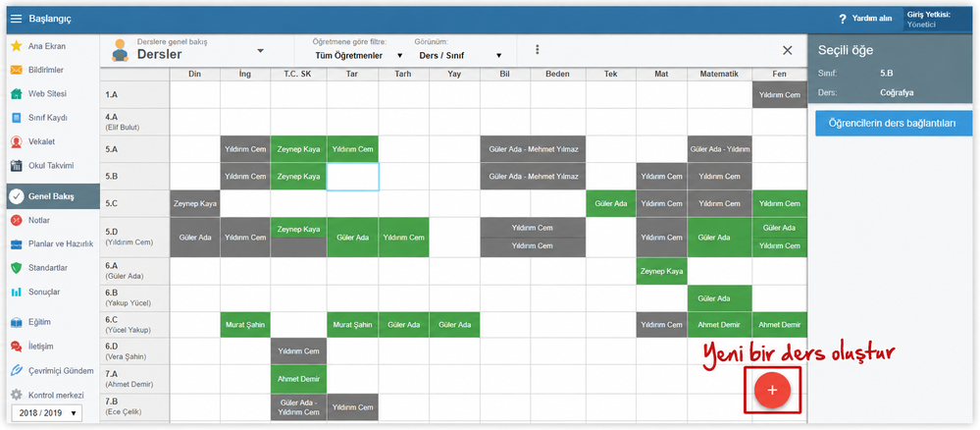Open Sonuçlar bar chart icon
This screenshot has width=980, height=430.
(x=17, y=292)
